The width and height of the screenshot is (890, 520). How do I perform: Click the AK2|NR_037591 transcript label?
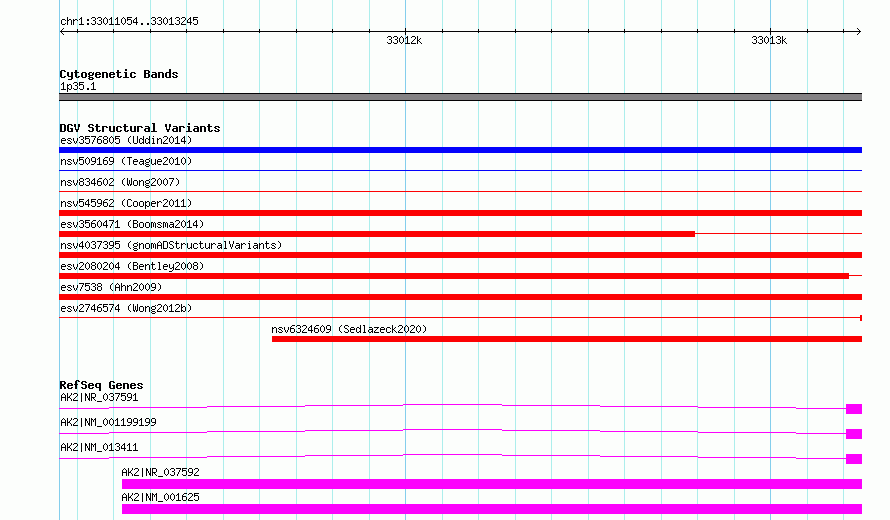(99, 397)
